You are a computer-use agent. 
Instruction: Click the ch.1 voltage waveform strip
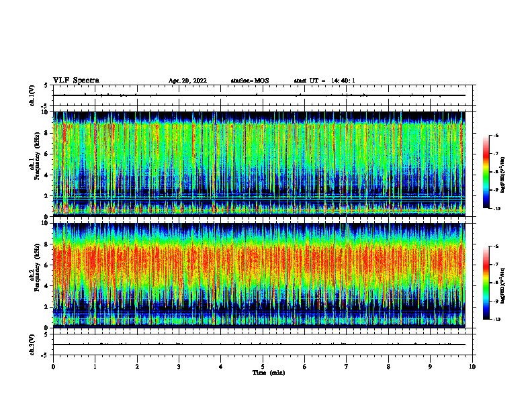point(263,95)
